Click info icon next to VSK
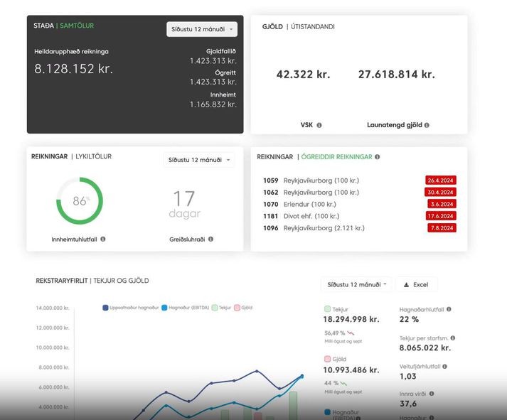Image resolution: width=507 pixels, height=420 pixels. [319, 125]
